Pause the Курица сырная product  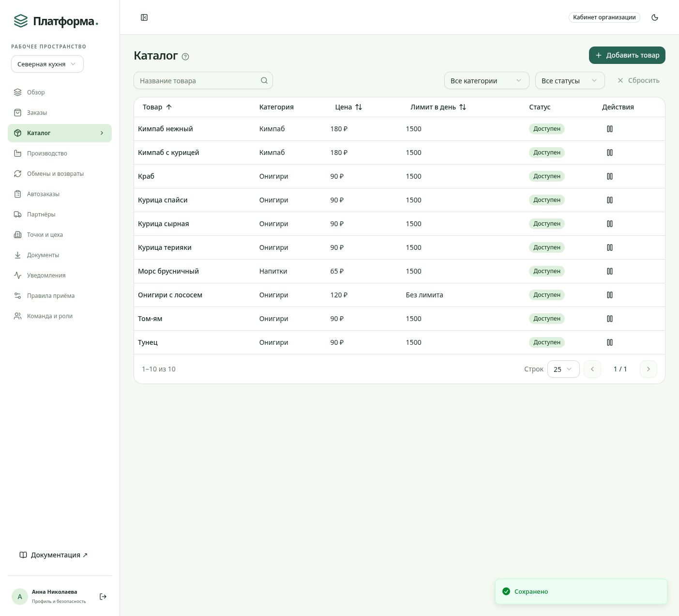pos(610,224)
